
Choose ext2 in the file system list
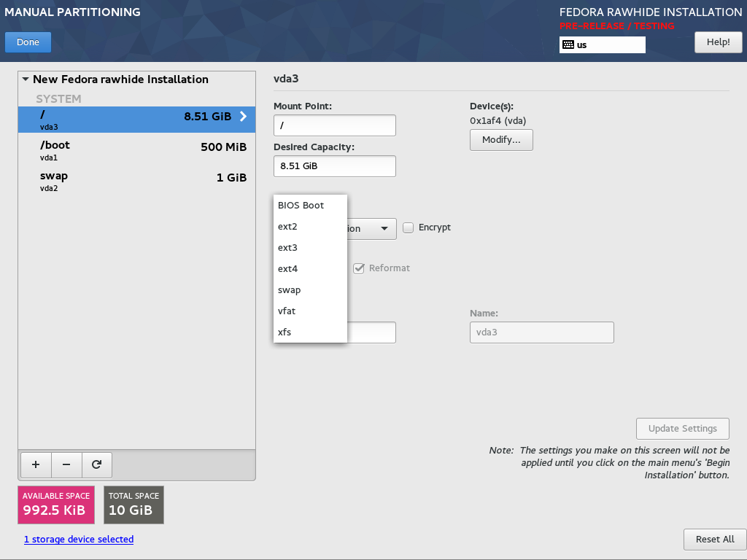click(x=310, y=227)
